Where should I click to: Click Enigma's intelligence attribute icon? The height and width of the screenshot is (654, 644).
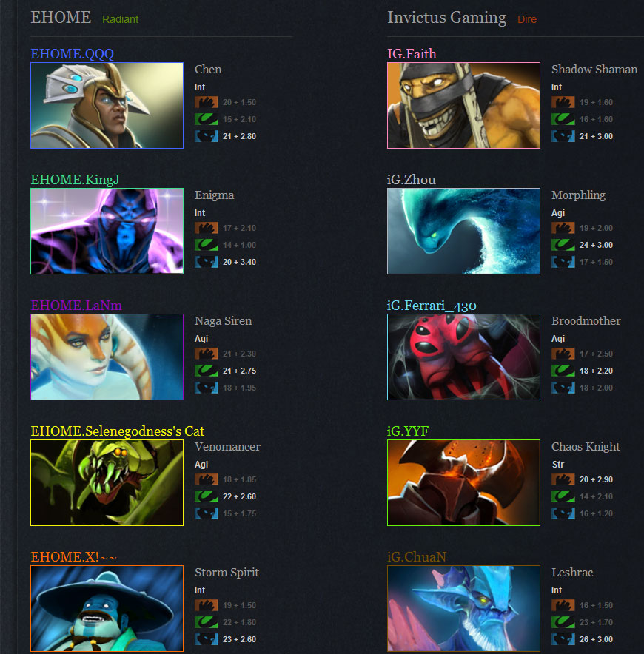[x=207, y=262]
